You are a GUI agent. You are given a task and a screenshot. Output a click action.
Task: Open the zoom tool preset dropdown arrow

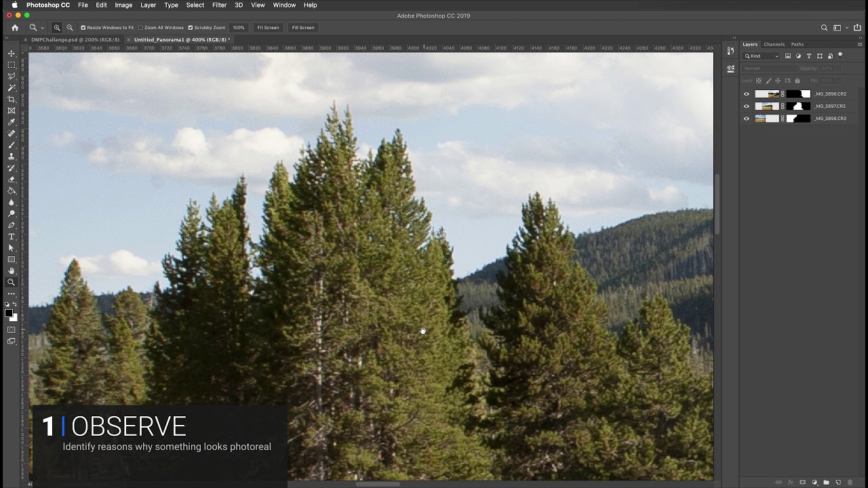point(42,28)
